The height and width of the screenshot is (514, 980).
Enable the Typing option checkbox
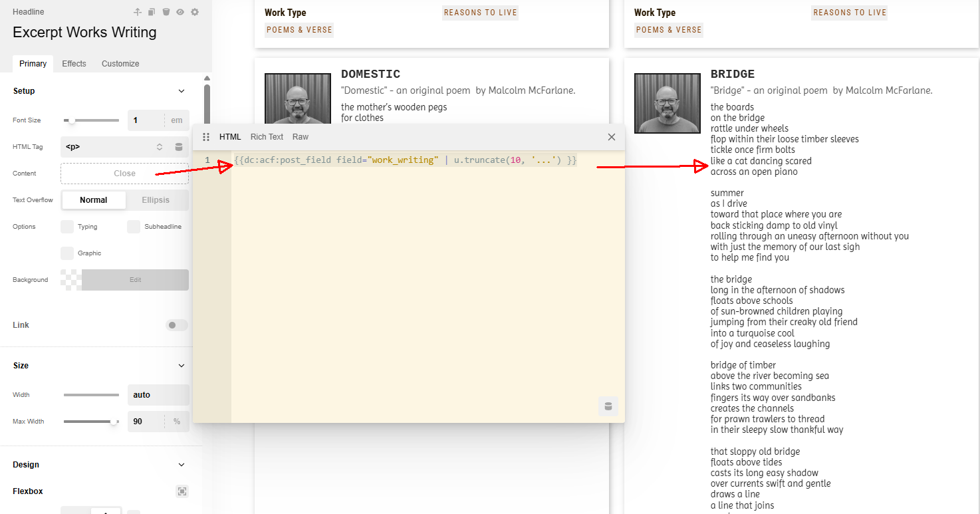click(67, 227)
